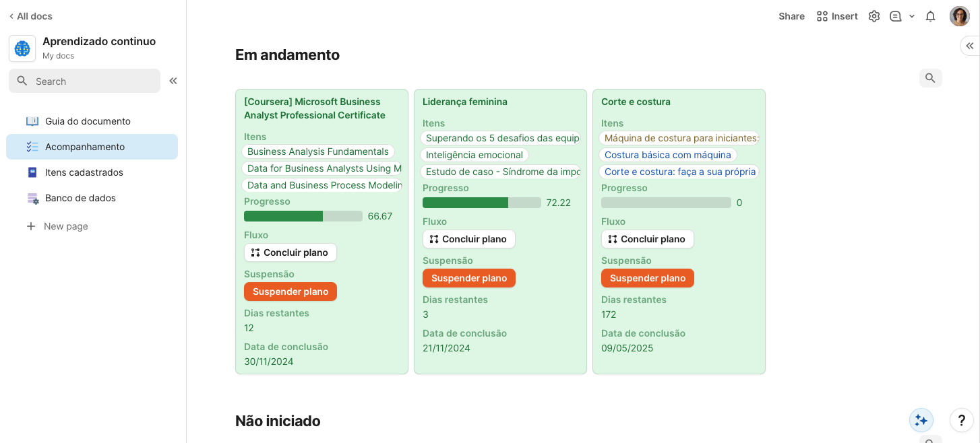Navigate back via All docs
The width and height of the screenshot is (980, 443).
[x=30, y=15]
